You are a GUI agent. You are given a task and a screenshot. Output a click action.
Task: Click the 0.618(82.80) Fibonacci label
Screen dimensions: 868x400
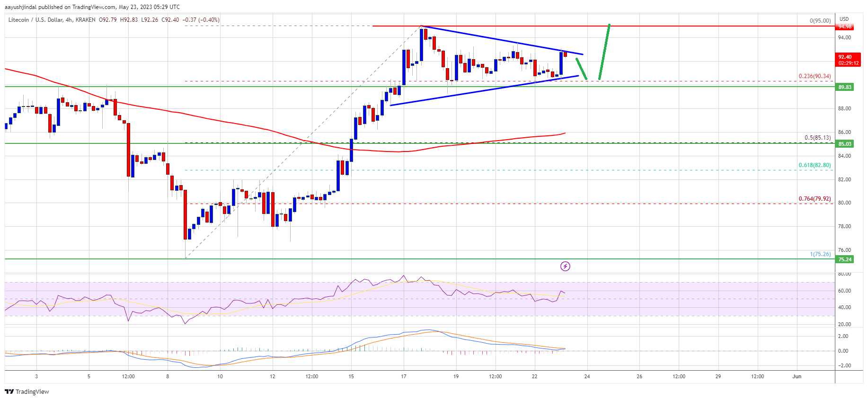click(815, 165)
